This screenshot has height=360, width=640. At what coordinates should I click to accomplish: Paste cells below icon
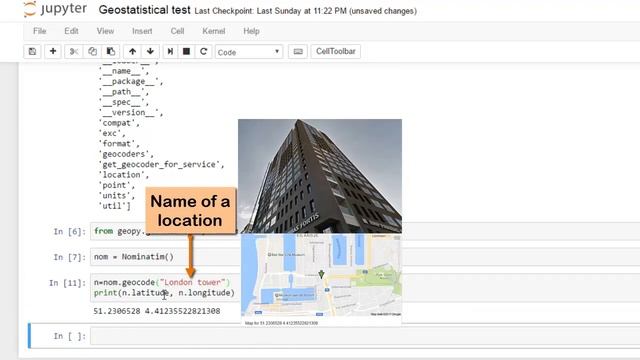pyautogui.click(x=111, y=51)
